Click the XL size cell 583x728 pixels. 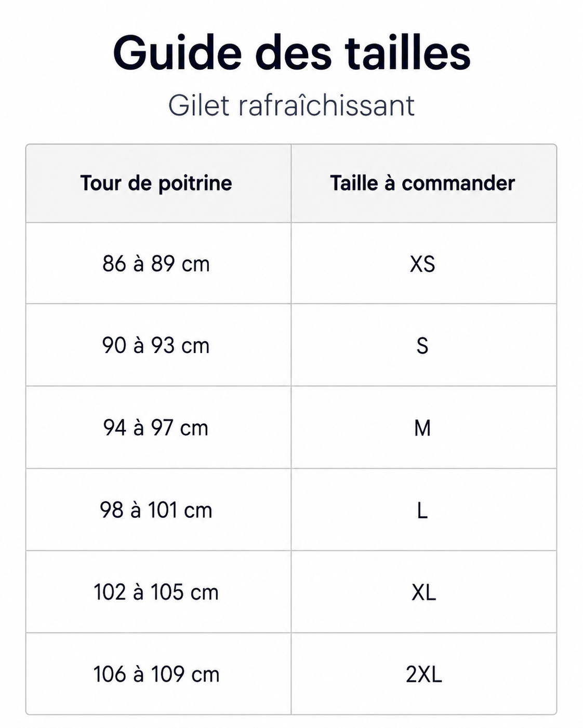tap(423, 592)
